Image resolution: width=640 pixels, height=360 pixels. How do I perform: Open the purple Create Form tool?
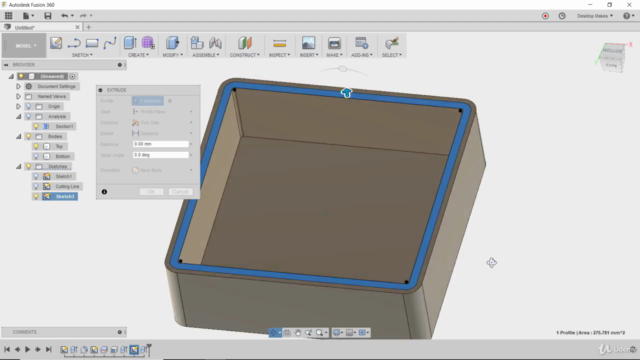click(x=148, y=43)
